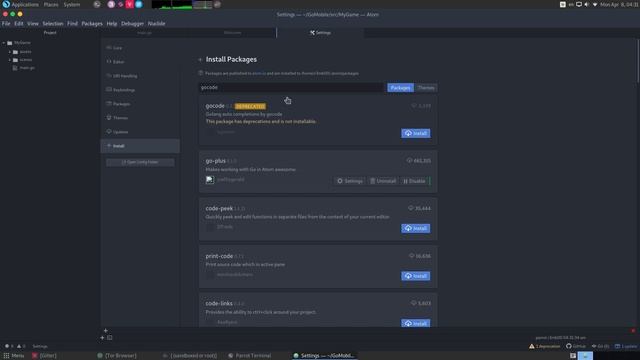
Task: Switch to the main.go editor tab
Action: tap(144, 33)
